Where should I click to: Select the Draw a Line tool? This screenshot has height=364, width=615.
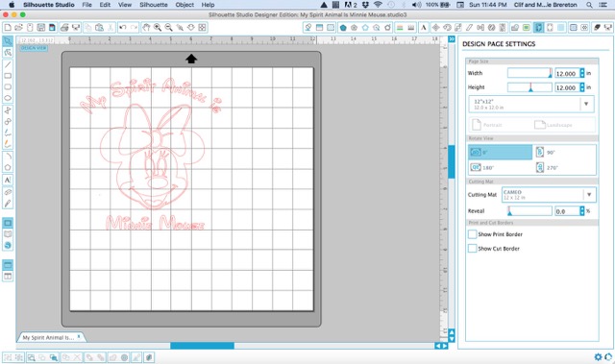click(8, 64)
